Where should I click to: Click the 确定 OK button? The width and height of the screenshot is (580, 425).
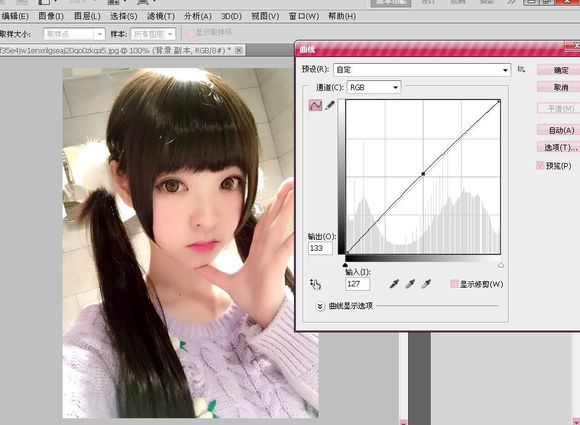point(560,70)
